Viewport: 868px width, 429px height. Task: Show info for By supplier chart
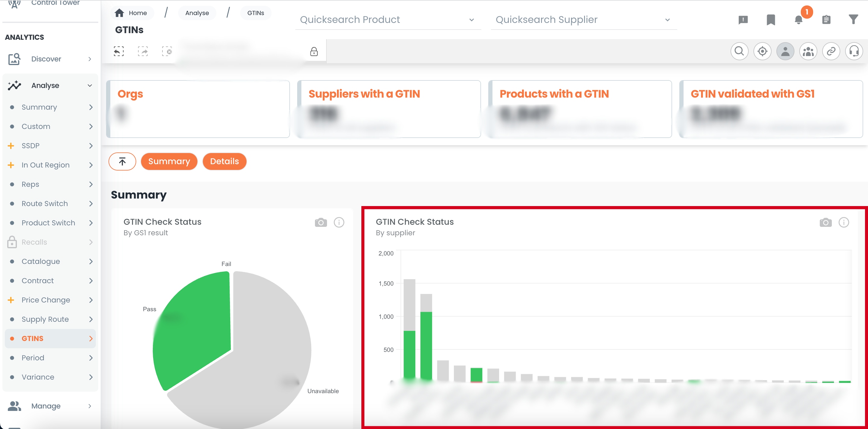click(x=844, y=222)
